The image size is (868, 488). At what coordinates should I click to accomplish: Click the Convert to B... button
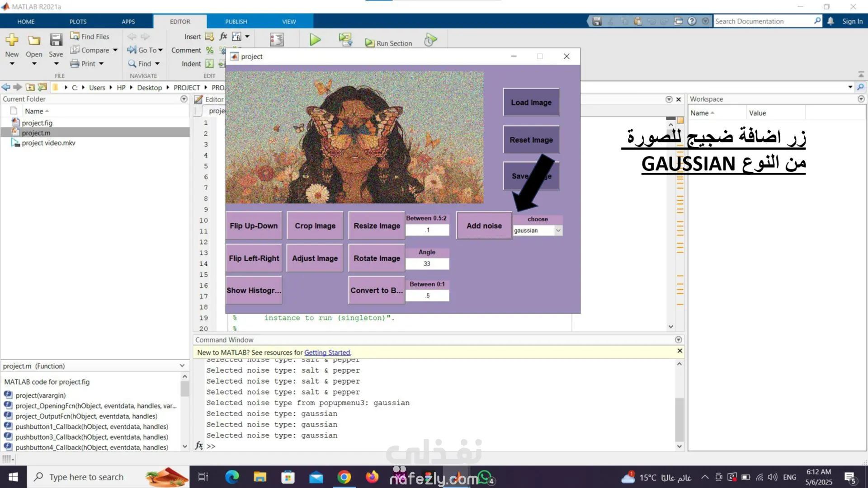pyautogui.click(x=377, y=290)
